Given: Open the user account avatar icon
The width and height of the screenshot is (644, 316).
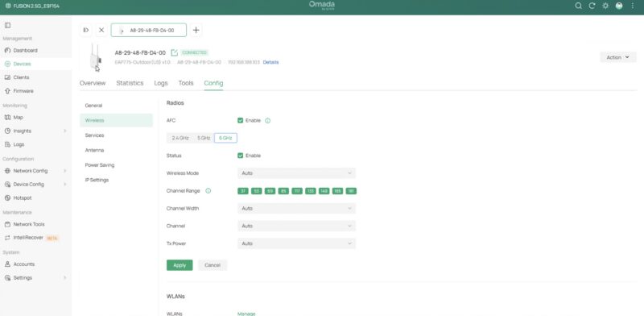Looking at the screenshot, I should [619, 6].
